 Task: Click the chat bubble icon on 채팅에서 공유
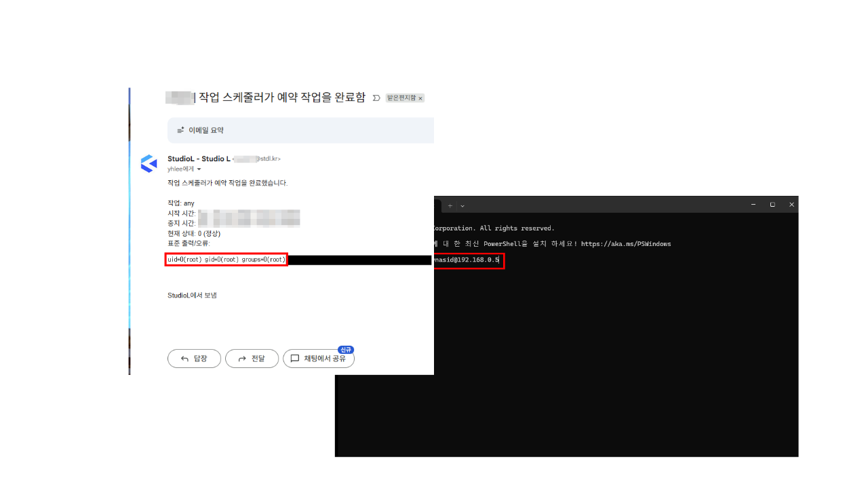(294, 358)
